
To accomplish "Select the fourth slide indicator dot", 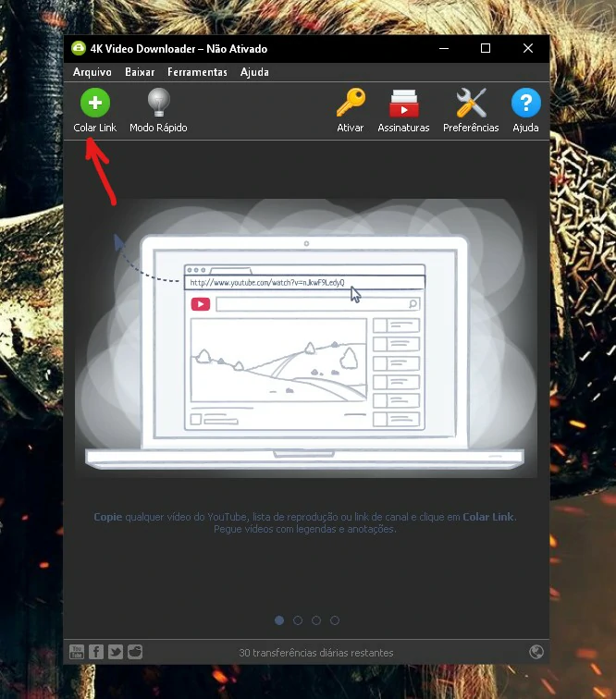I will click(x=335, y=620).
